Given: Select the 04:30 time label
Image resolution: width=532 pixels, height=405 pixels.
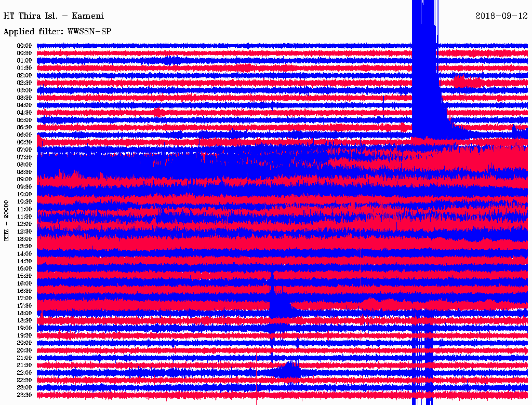Looking at the screenshot, I should 24,113.
